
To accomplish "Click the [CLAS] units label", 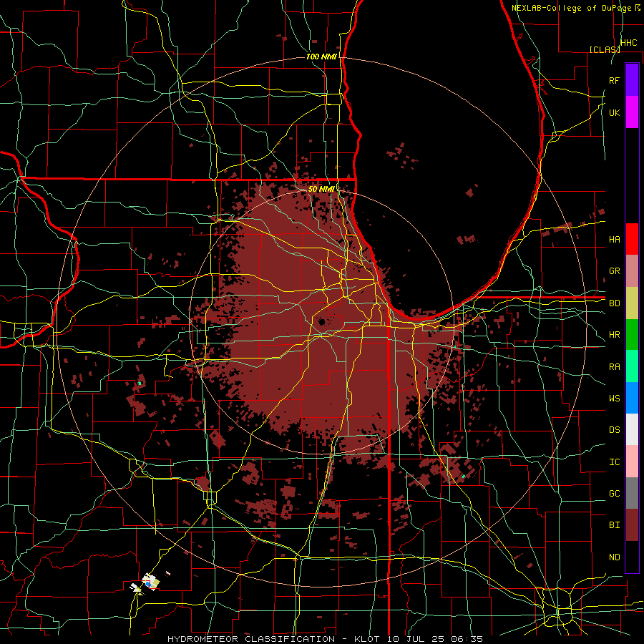I will pyautogui.click(x=605, y=49).
